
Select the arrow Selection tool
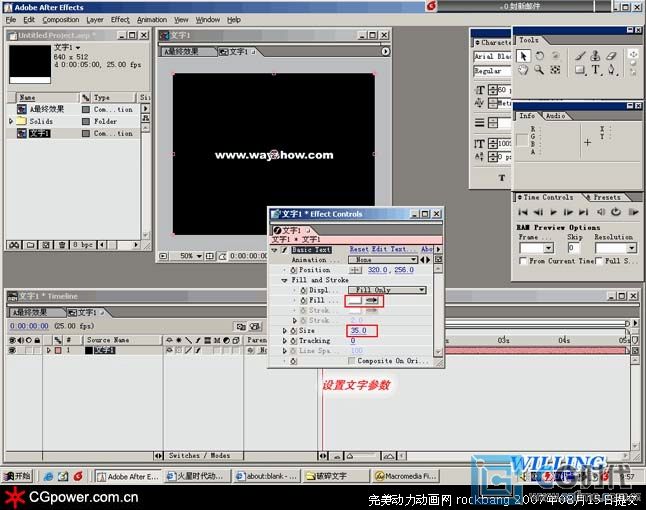(524, 56)
